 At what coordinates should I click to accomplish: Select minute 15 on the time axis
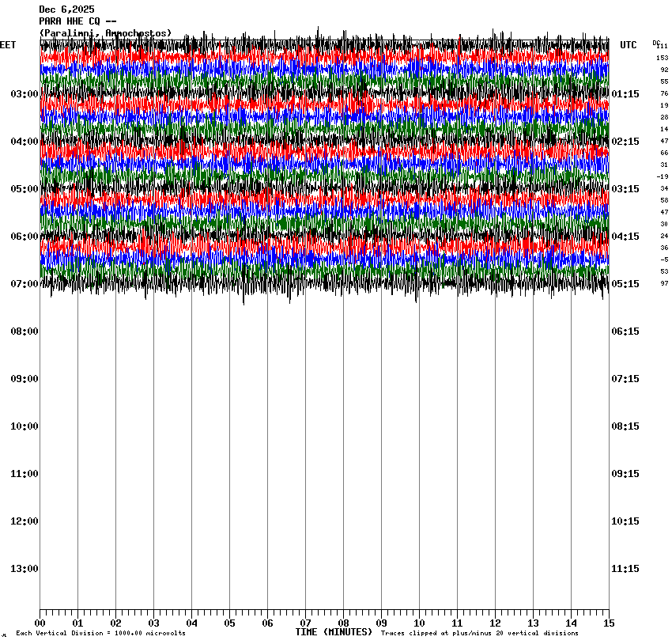(x=608, y=623)
